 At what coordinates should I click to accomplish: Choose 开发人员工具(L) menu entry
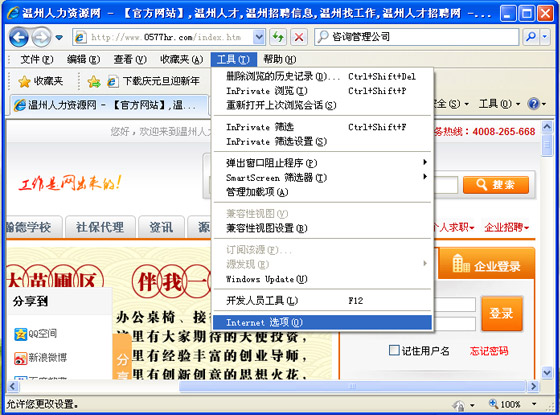(x=322, y=301)
